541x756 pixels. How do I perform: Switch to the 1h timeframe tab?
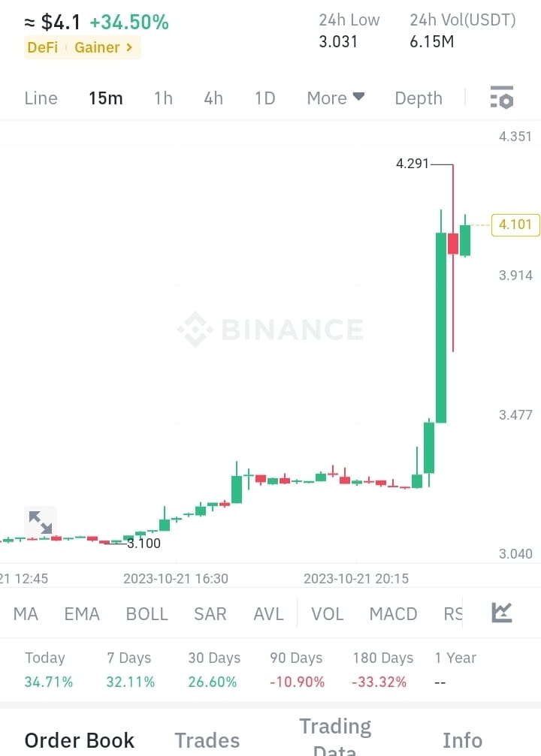[163, 98]
